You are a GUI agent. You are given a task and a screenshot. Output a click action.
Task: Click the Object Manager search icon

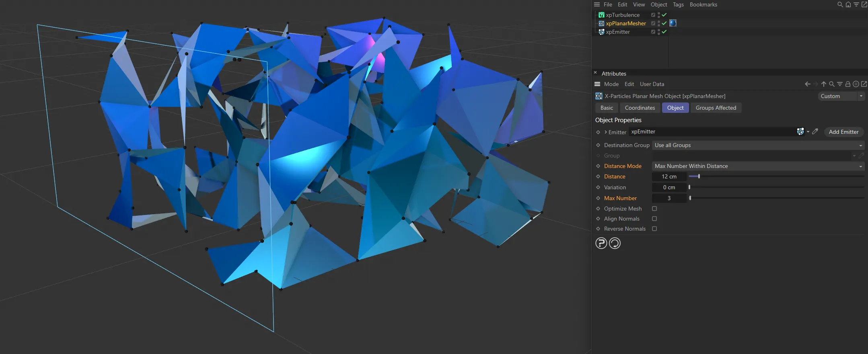click(x=840, y=4)
